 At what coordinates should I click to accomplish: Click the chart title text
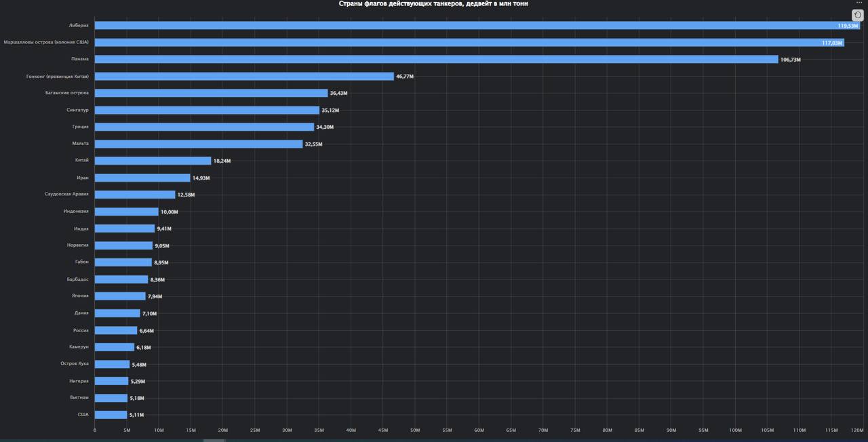click(433, 4)
